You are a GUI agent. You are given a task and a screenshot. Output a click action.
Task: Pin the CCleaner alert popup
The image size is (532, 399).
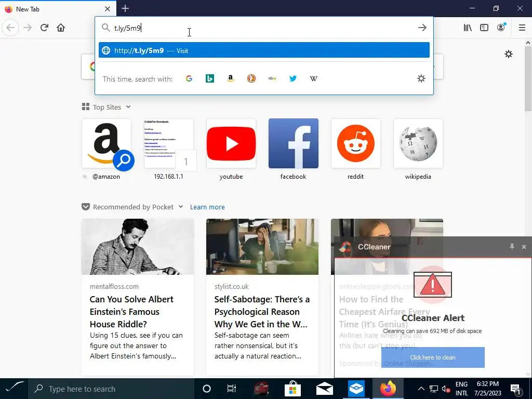[512, 247]
